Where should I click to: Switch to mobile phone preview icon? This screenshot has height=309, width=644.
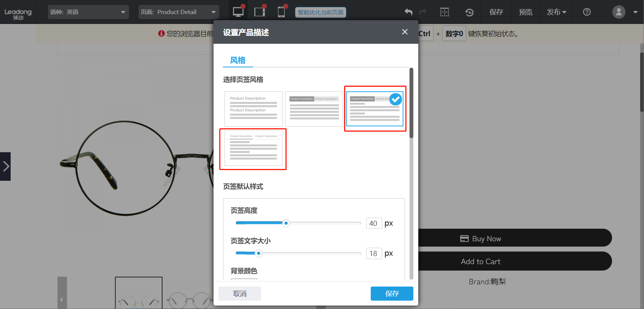(281, 12)
